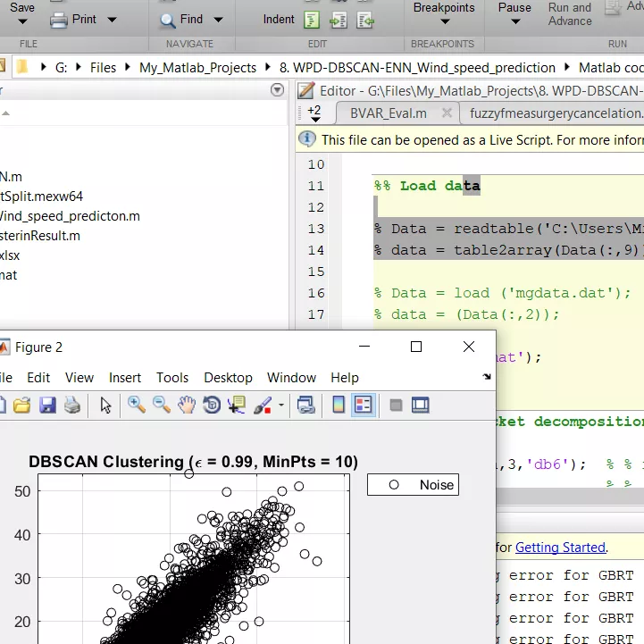Expand the Save dropdown arrow

click(22, 21)
